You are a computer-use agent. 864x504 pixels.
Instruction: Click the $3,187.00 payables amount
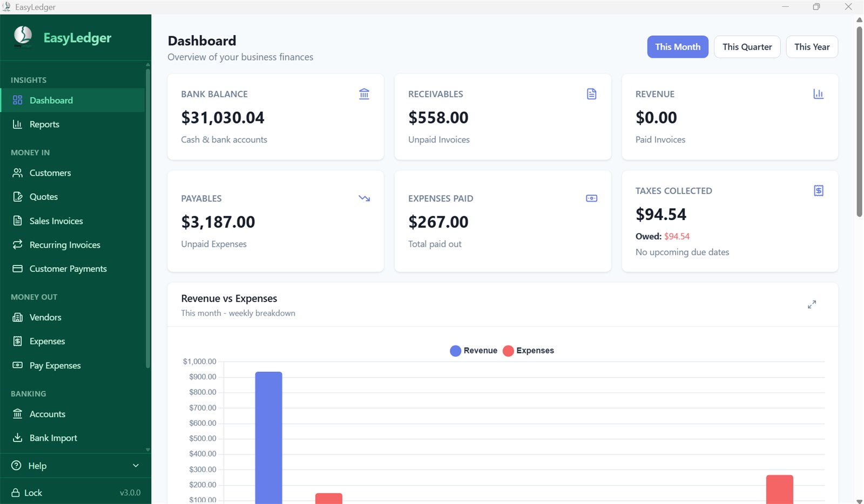click(218, 222)
